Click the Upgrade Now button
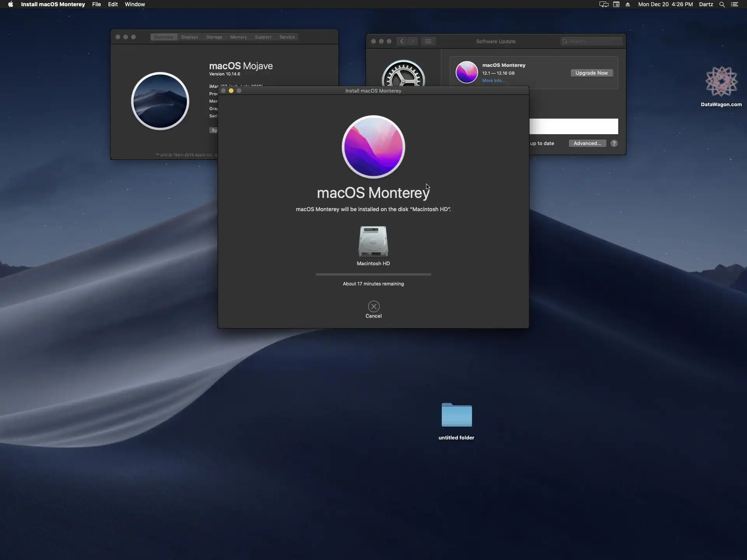 [x=591, y=73]
